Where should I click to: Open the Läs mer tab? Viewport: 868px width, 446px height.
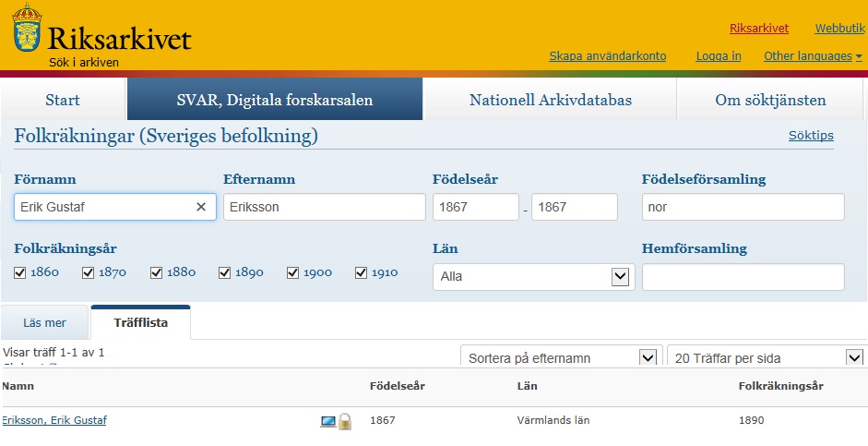coord(44,323)
